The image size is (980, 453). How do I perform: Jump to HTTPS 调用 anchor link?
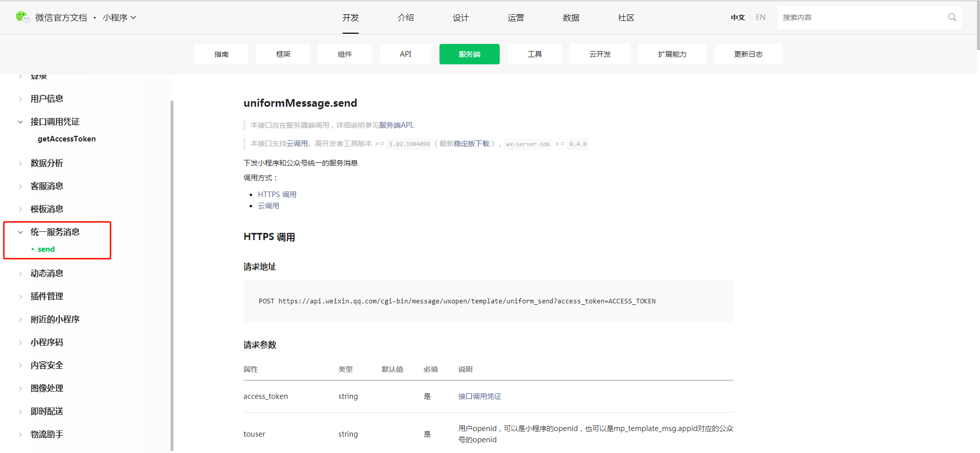click(277, 195)
